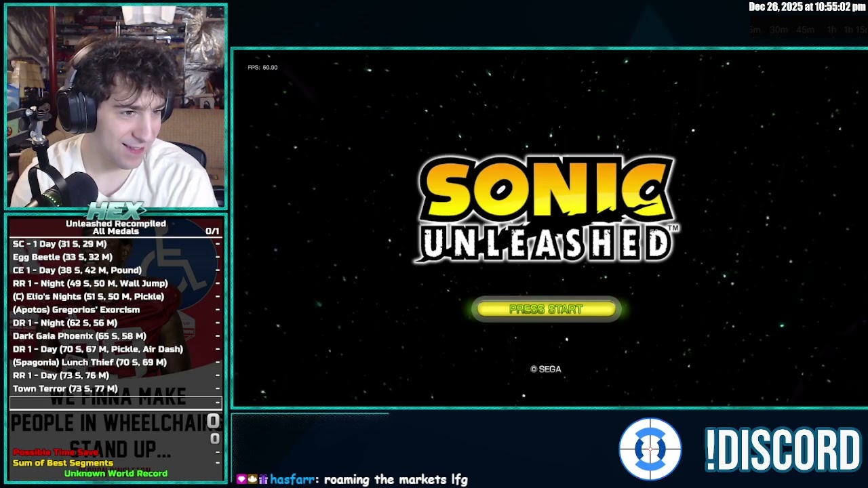Select the 'Egg Beetle (33 S, 32 M)' split
Viewport: 868px width, 488px height.
click(x=116, y=257)
